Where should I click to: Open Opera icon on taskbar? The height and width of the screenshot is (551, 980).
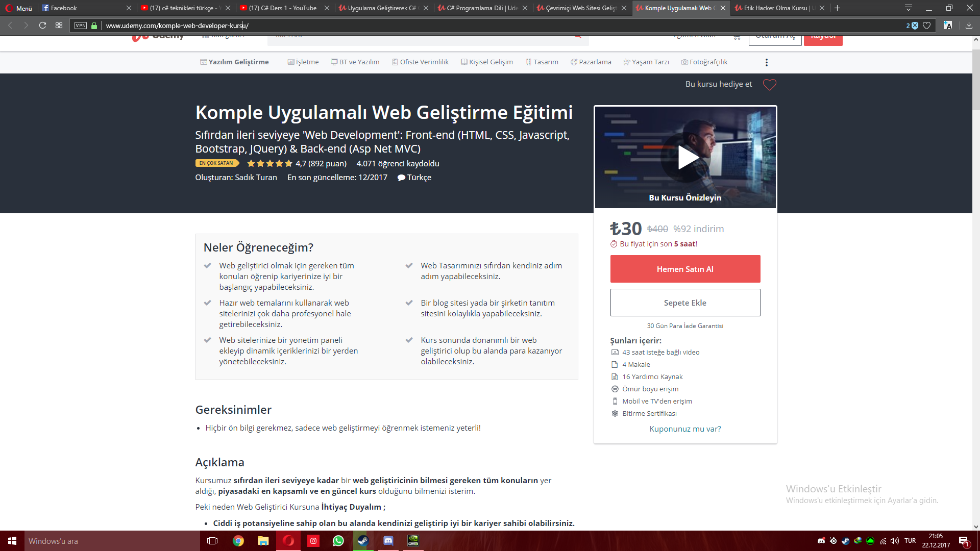click(x=288, y=541)
